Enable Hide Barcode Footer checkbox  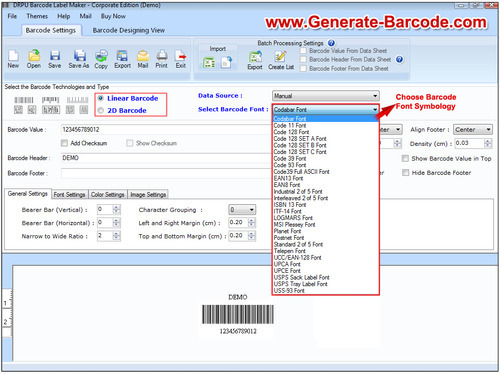click(x=405, y=173)
